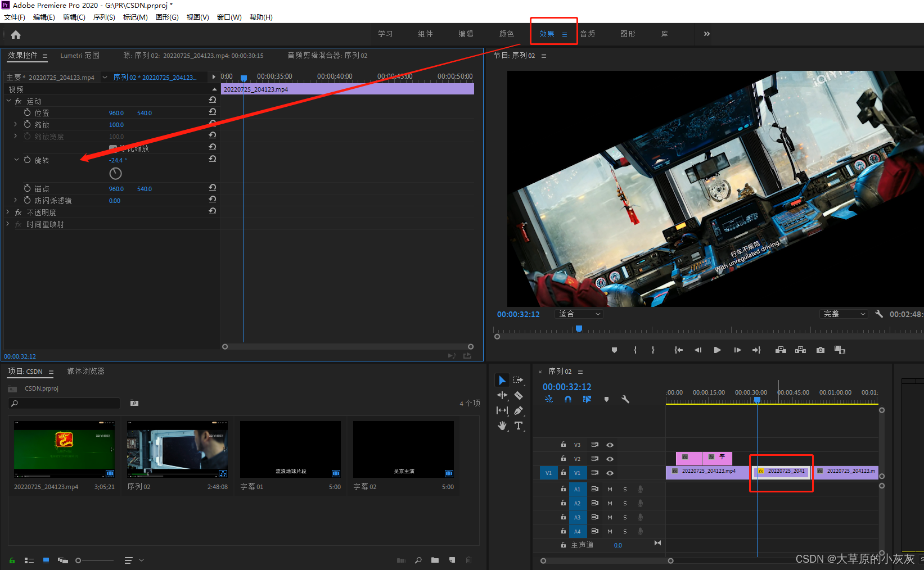Switch to Media Browser tab
The image size is (924, 570).
click(x=85, y=371)
